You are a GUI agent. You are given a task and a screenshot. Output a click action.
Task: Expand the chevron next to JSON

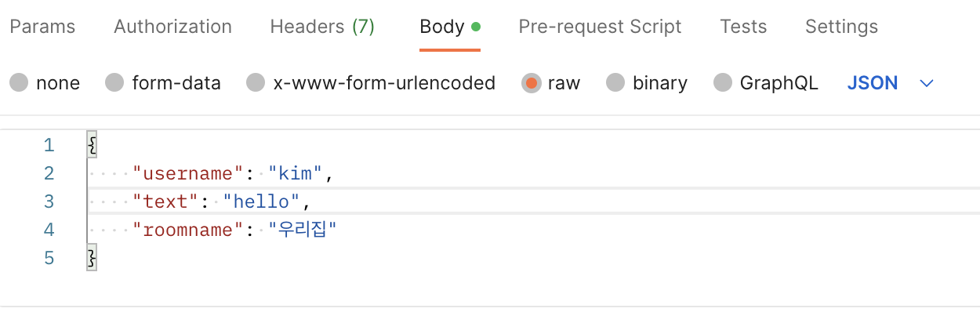927,83
